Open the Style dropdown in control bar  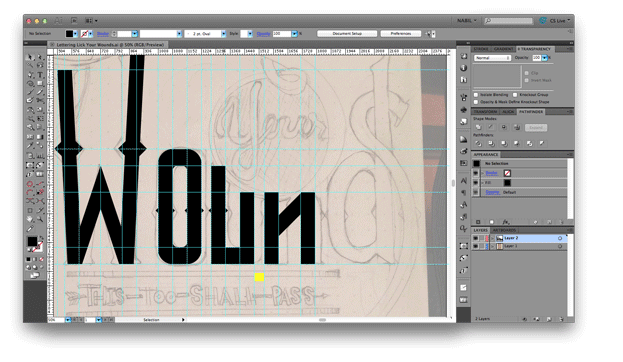pos(250,34)
